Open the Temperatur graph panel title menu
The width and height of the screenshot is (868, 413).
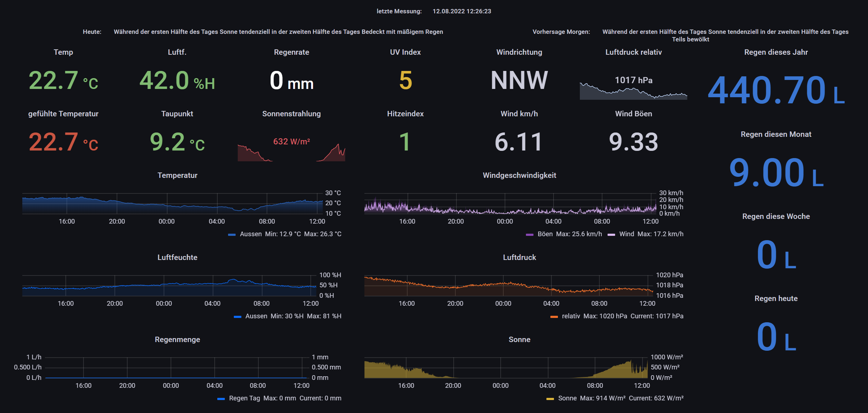[x=177, y=175]
